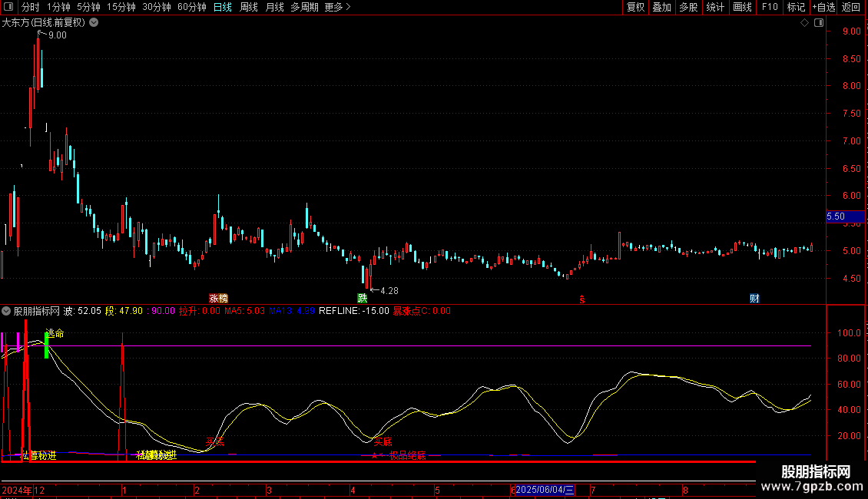This screenshot has width=868, height=499.
Task: Click the 7.50 price axis label
Action: tap(851, 114)
